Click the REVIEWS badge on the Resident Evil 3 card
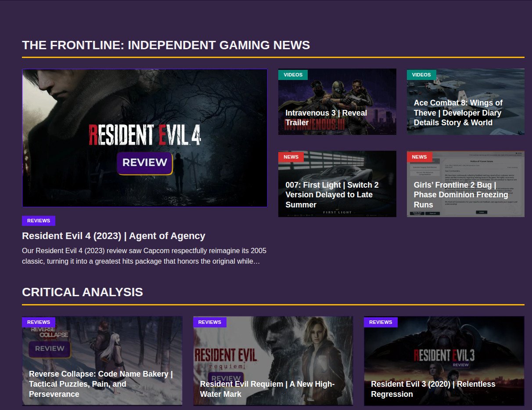532x410 pixels. click(x=380, y=322)
